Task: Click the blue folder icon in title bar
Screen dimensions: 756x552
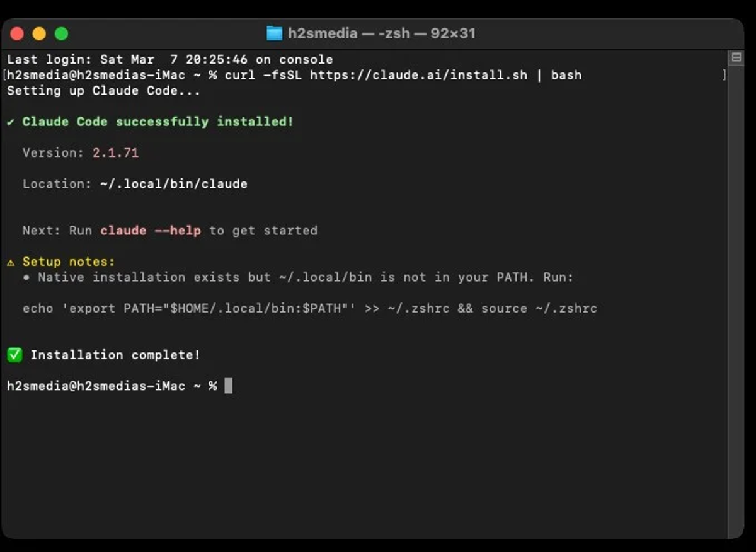Action: tap(274, 33)
